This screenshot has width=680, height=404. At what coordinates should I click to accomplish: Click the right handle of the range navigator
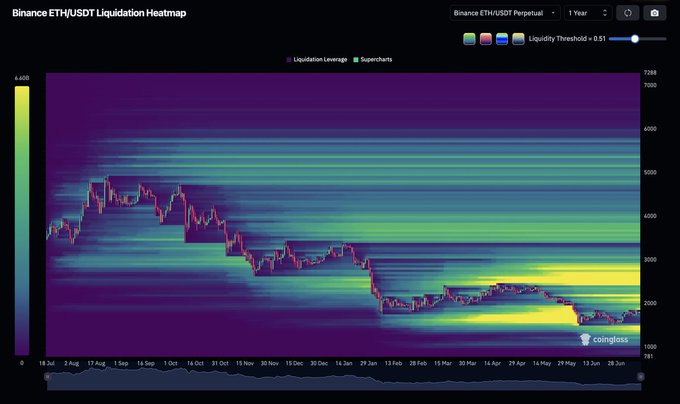click(641, 377)
